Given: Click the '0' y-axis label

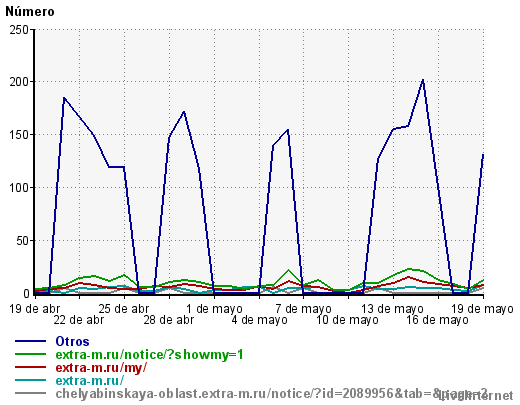Looking at the screenshot, I should (26, 294).
